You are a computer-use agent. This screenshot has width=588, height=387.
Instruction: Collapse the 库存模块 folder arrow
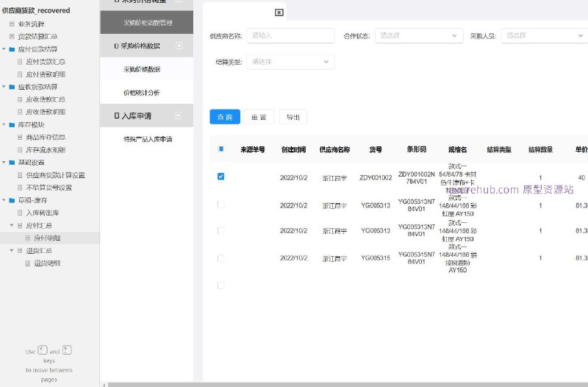(4, 124)
